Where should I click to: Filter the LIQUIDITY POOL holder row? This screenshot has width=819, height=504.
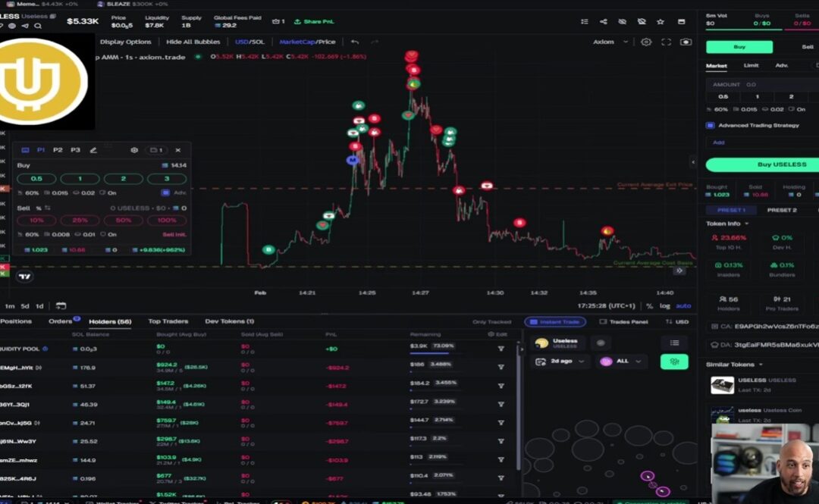500,349
